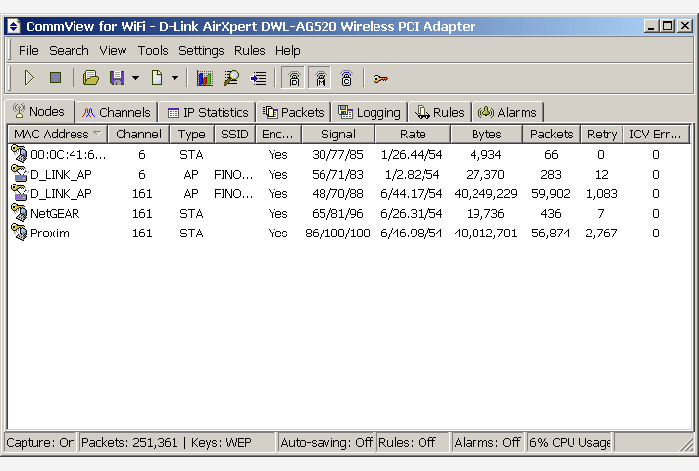Open the File menu
Image resolution: width=699 pixels, height=471 pixels.
coord(29,51)
